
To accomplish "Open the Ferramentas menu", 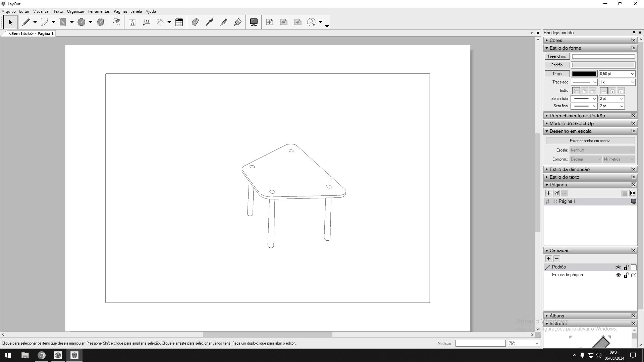I will pos(99,11).
